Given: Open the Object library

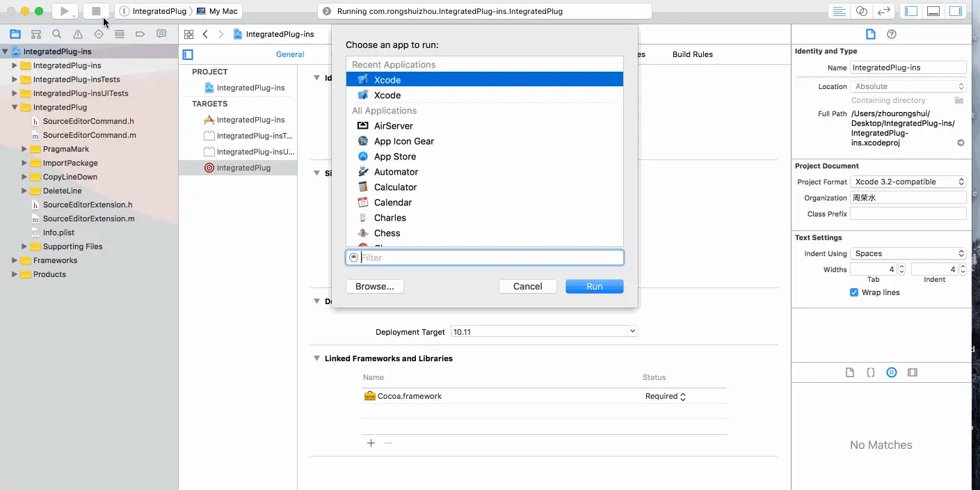Looking at the screenshot, I should [x=892, y=372].
